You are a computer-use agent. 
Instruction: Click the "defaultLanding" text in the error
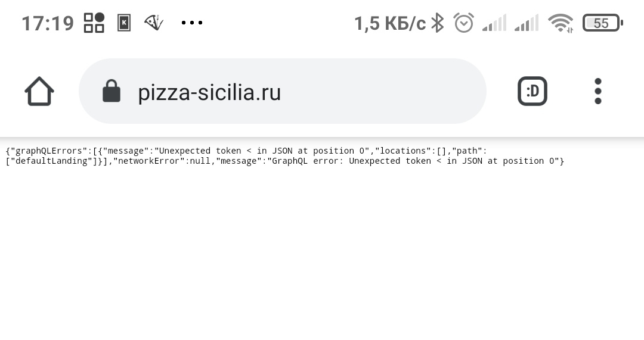[52, 161]
